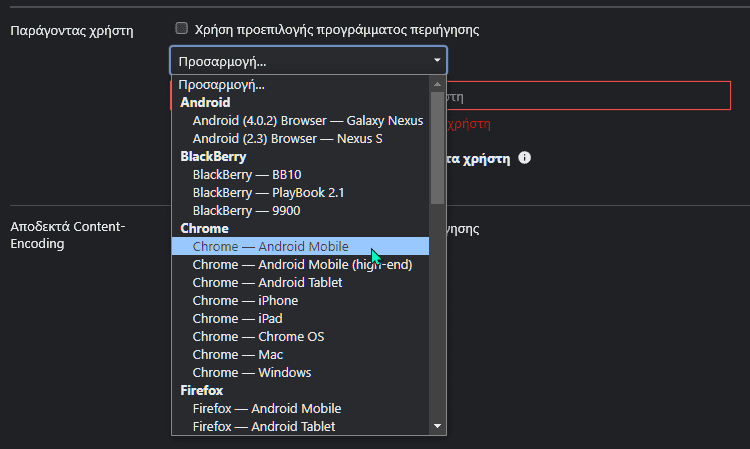Choose Chrome — Chrome OS option

click(258, 337)
